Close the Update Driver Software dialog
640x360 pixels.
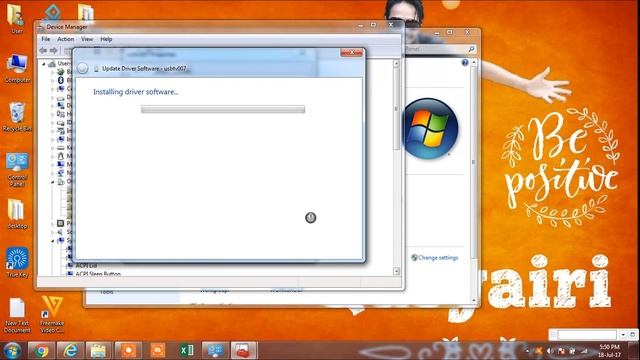pyautogui.click(x=351, y=52)
